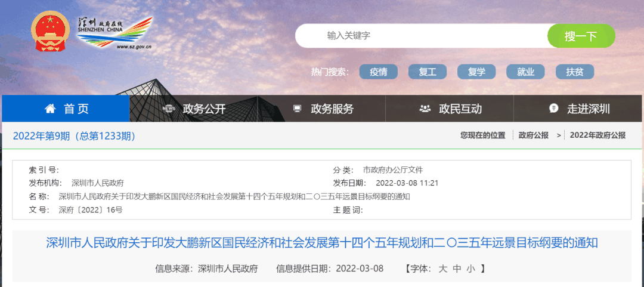Go to the 走进深圳 navigation tab

588,109
